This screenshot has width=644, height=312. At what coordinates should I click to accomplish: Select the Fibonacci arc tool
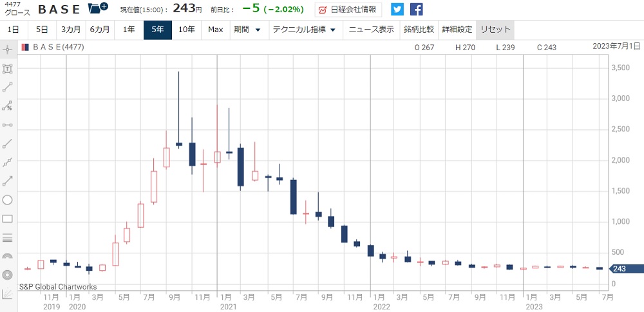tap(8, 256)
